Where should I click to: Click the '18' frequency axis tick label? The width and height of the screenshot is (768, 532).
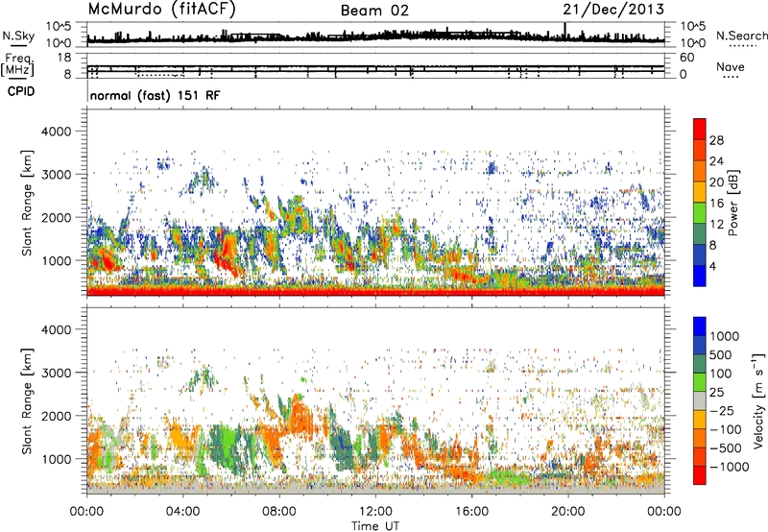[x=63, y=58]
